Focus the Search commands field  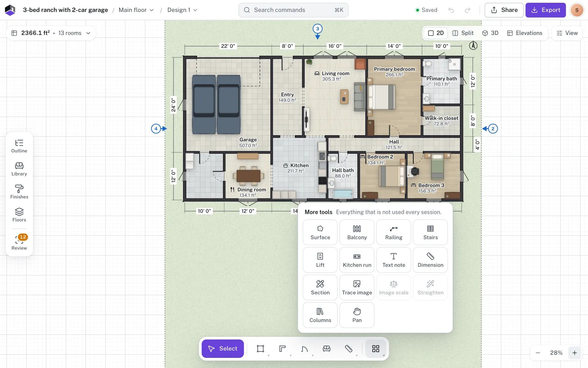[293, 10]
